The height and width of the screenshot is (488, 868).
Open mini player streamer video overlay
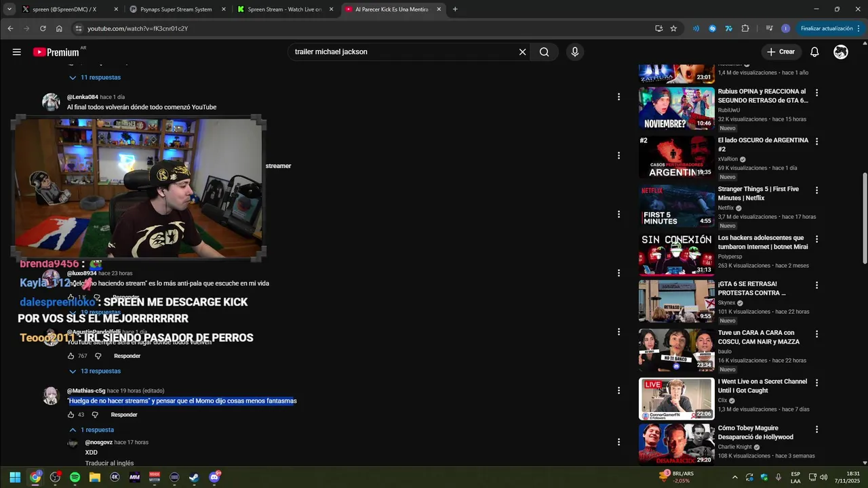[x=138, y=188]
